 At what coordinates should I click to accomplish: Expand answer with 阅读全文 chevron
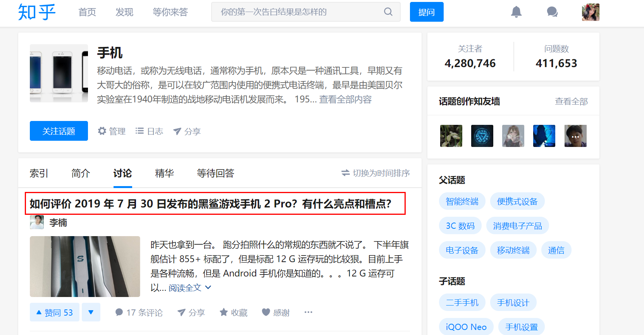point(190,288)
